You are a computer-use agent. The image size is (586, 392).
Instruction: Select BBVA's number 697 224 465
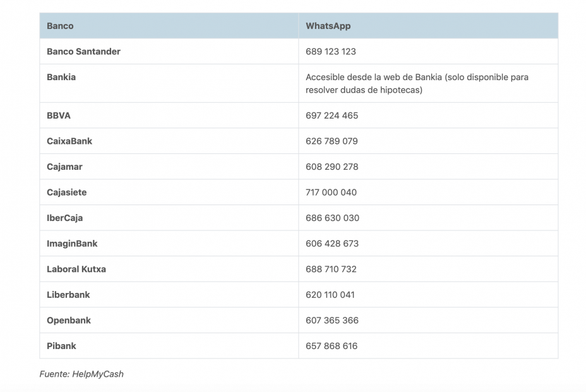(x=332, y=115)
